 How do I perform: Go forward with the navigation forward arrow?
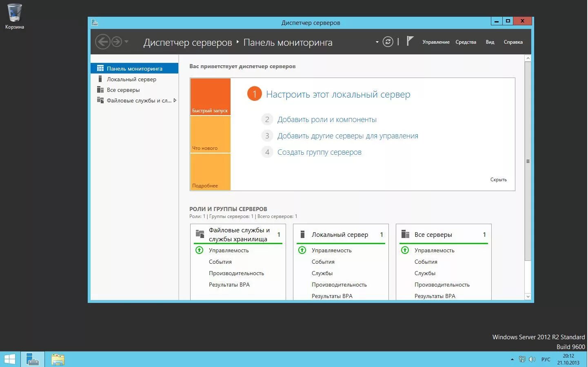click(x=117, y=42)
